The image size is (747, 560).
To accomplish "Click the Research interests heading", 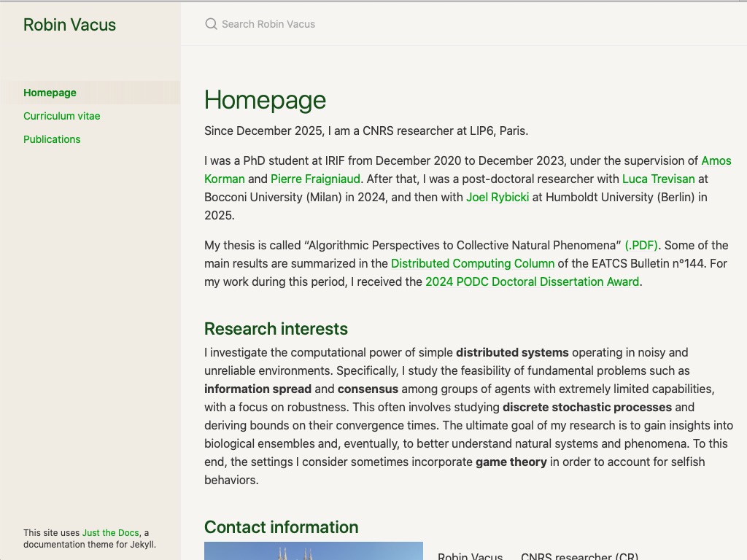I will [276, 329].
